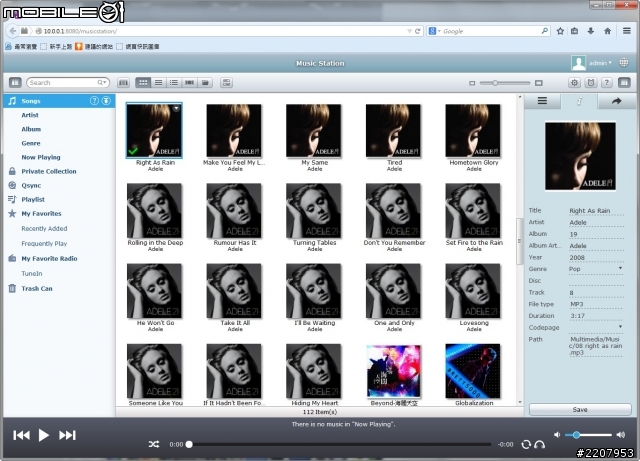Click the Play button
The width and height of the screenshot is (640, 461).
44,435
